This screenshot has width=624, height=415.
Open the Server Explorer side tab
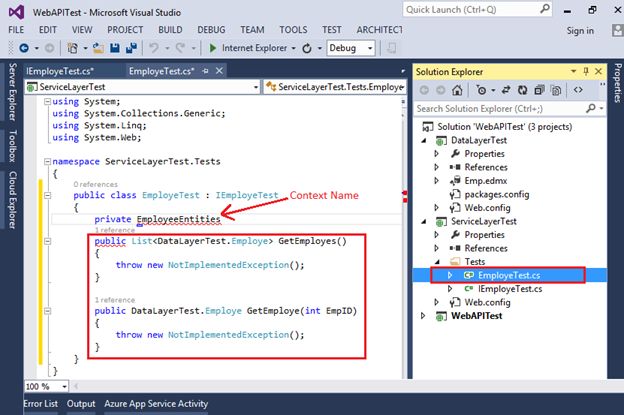(x=13, y=92)
